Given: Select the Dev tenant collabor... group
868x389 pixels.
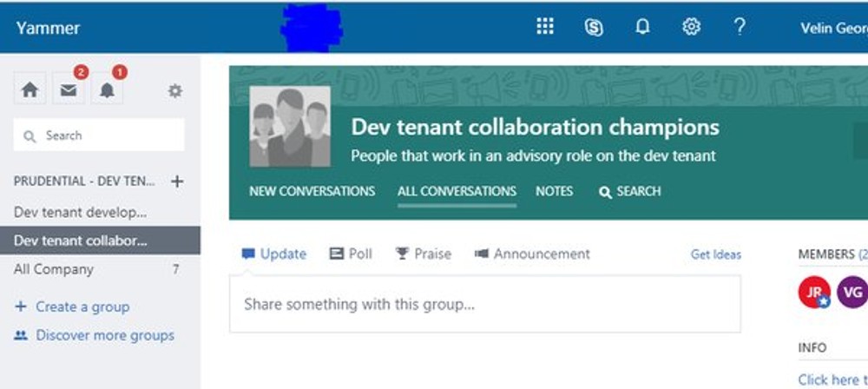Looking at the screenshot, I should (100, 241).
